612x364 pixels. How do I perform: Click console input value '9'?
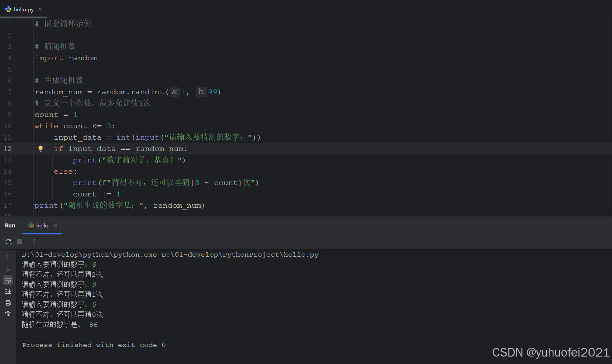(94, 285)
